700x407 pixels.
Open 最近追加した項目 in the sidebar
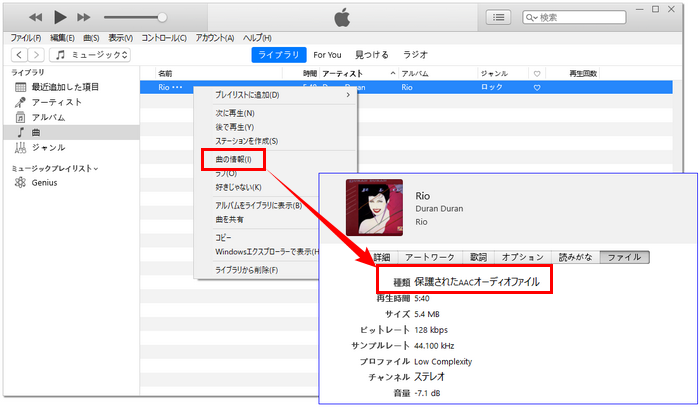point(65,87)
